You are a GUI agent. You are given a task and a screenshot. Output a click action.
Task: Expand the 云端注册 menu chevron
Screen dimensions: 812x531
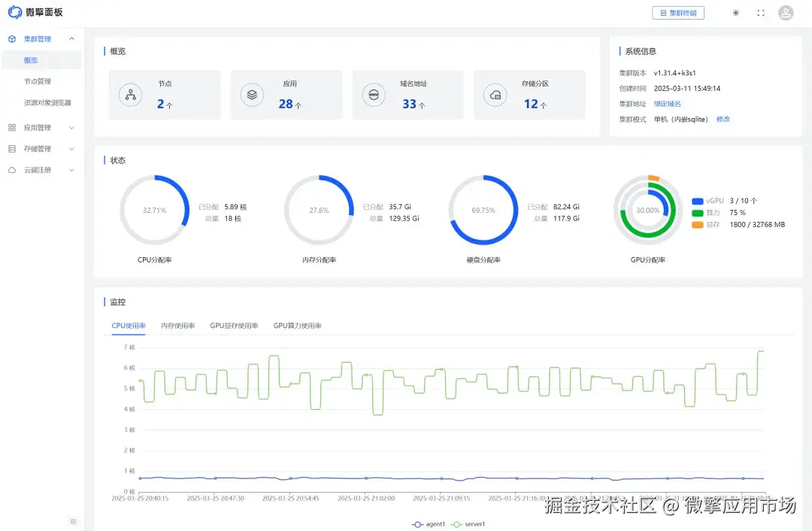[x=72, y=170]
